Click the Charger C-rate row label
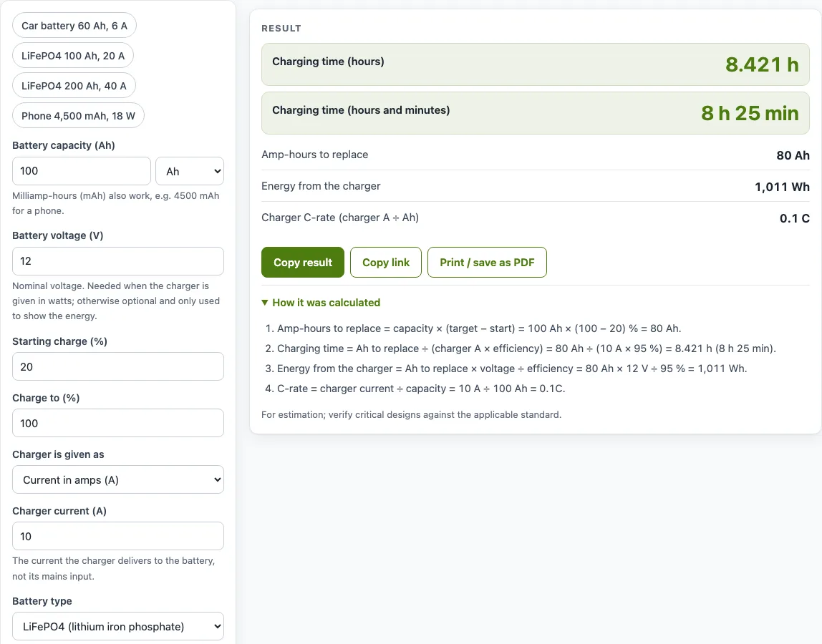This screenshot has height=644, width=822. tap(340, 218)
